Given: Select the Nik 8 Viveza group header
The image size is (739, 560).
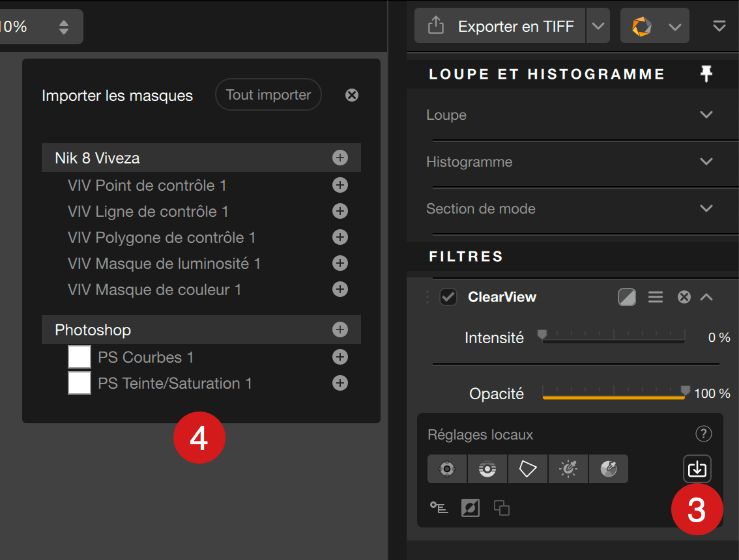Looking at the screenshot, I should pyautogui.click(x=201, y=158).
